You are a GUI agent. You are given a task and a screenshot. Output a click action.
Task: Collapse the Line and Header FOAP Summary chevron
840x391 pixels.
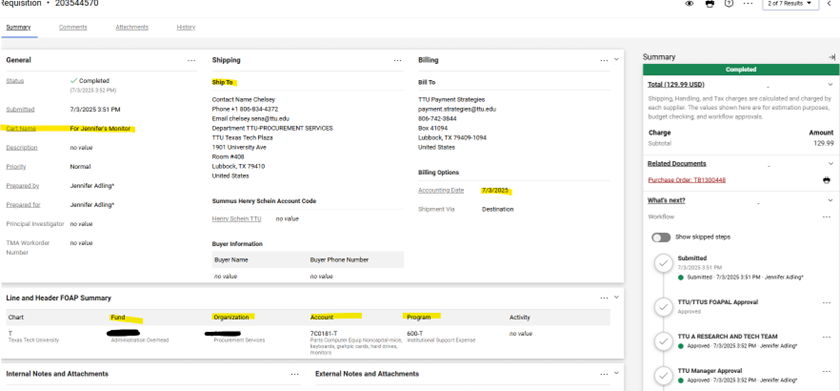coord(616,297)
